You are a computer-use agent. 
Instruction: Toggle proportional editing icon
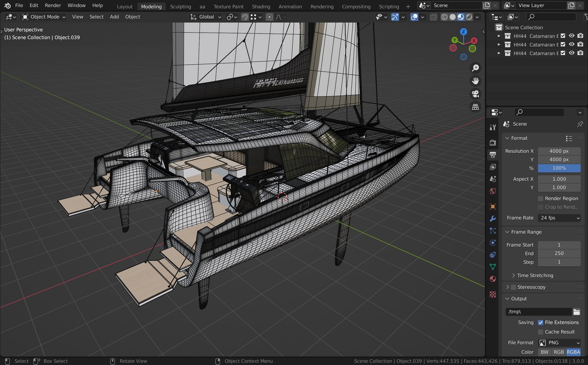(x=269, y=17)
